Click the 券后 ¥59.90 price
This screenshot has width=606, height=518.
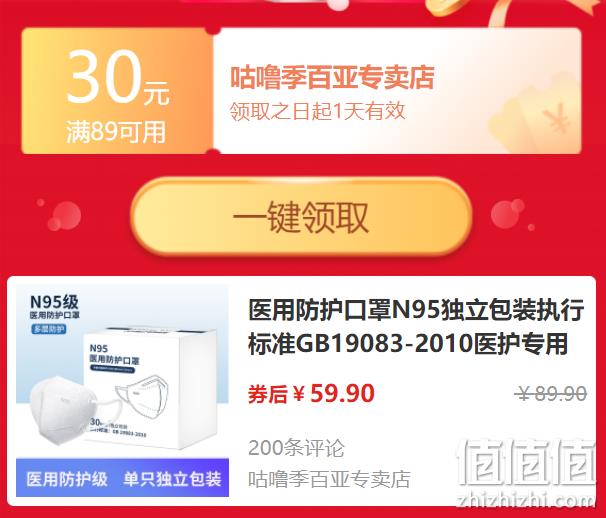click(x=311, y=394)
